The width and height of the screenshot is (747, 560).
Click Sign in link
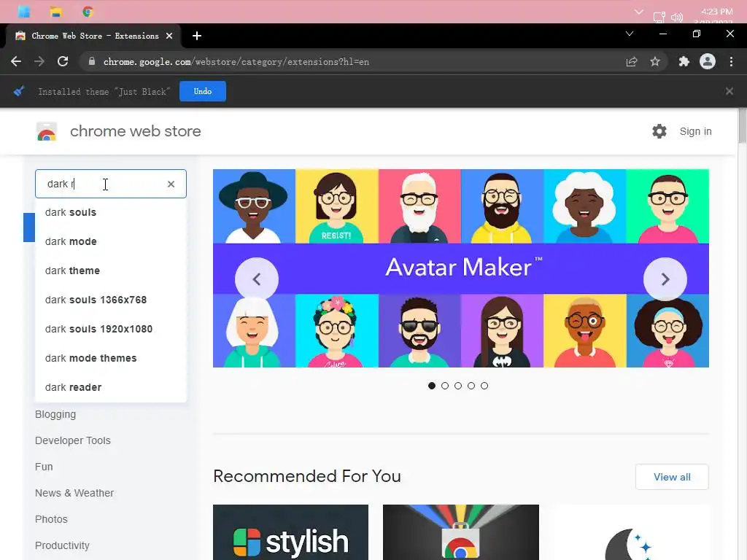(695, 131)
